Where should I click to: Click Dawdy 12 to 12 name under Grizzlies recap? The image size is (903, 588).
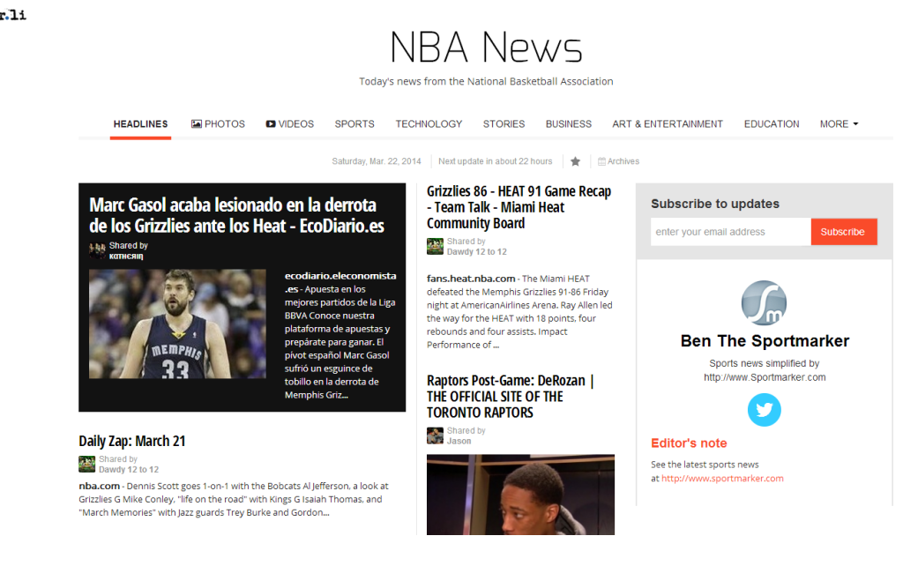pos(477,251)
